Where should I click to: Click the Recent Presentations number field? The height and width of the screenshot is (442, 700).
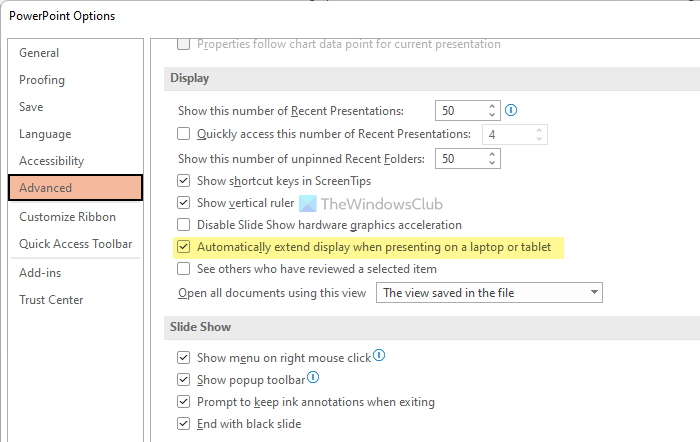(459, 111)
